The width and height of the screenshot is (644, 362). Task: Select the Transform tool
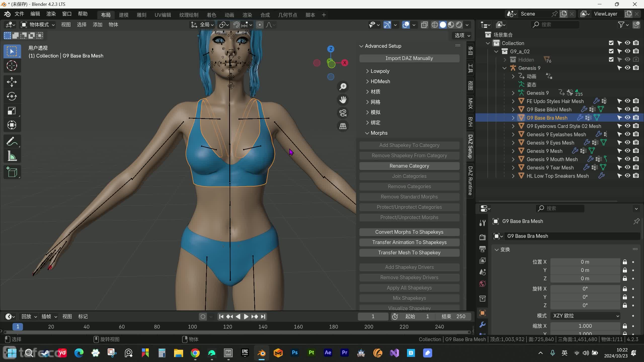click(x=12, y=125)
